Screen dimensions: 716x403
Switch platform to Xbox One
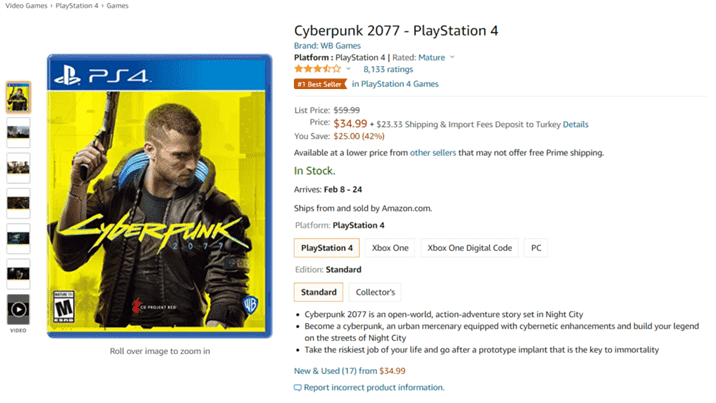tap(390, 248)
